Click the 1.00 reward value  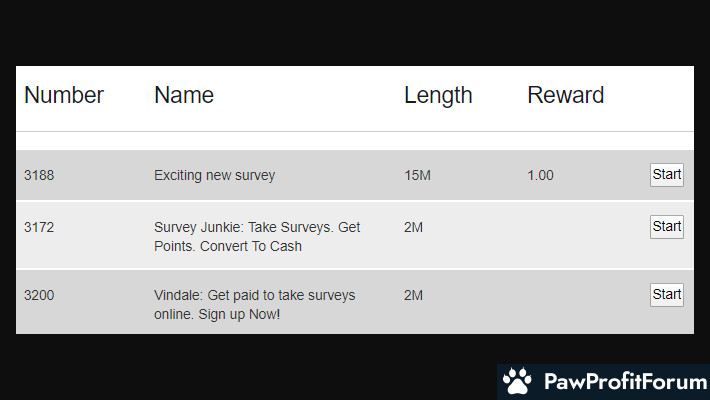click(x=540, y=176)
